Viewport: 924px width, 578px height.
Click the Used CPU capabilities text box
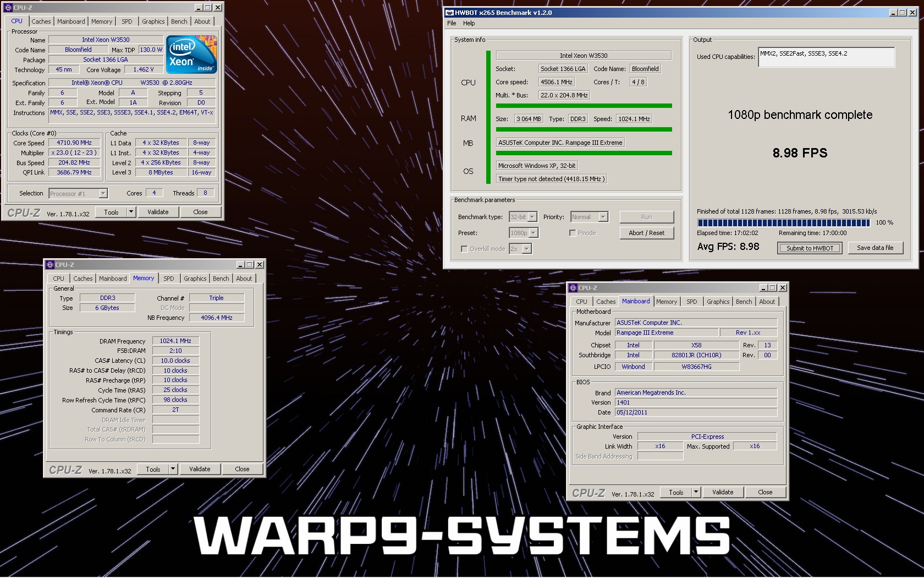pyautogui.click(x=827, y=57)
